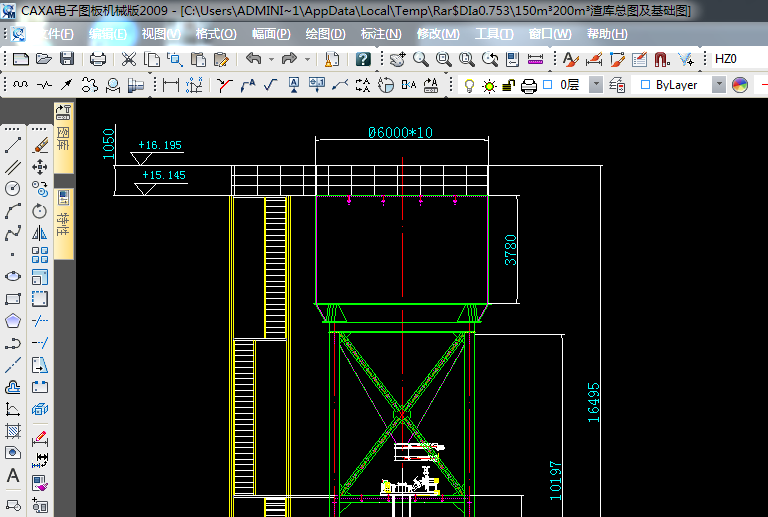
Task: Select the Extend tool
Action: click(x=40, y=343)
